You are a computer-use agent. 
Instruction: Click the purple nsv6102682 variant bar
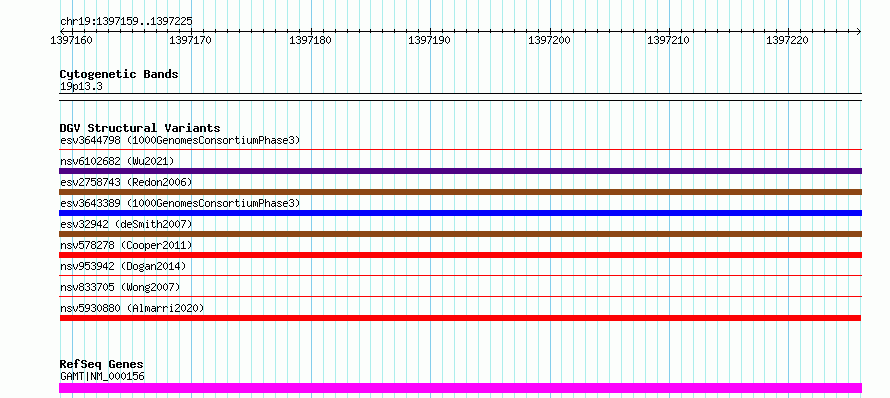coord(460,171)
